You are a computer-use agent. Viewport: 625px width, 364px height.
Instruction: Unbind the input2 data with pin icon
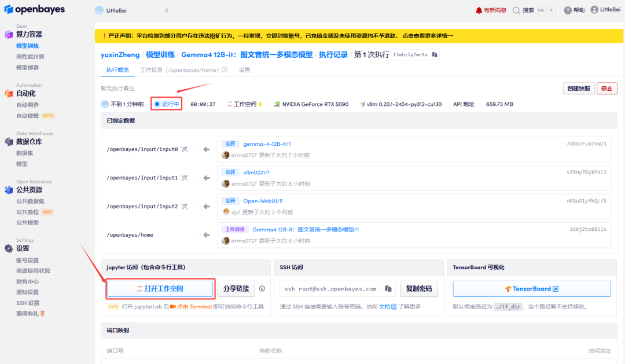[184, 207]
